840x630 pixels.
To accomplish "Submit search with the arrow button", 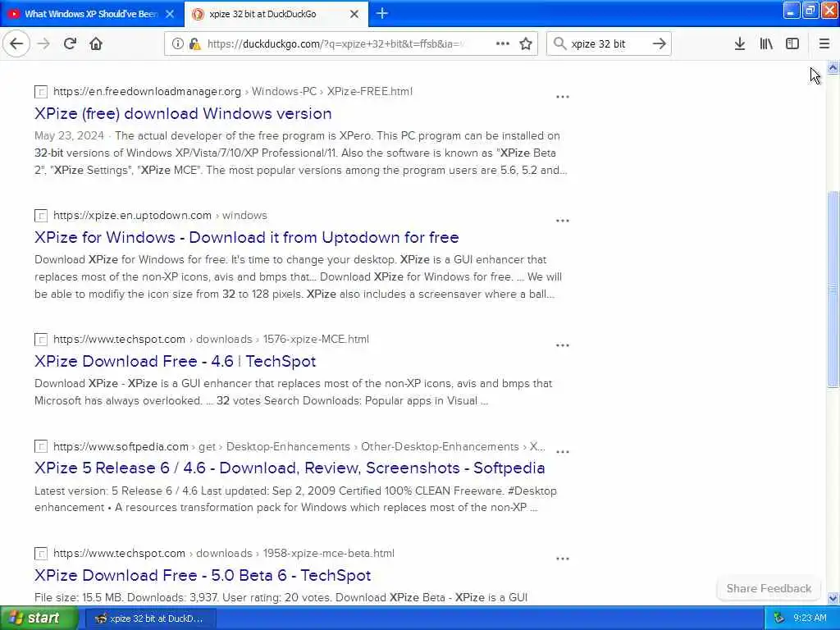I will coord(659,43).
